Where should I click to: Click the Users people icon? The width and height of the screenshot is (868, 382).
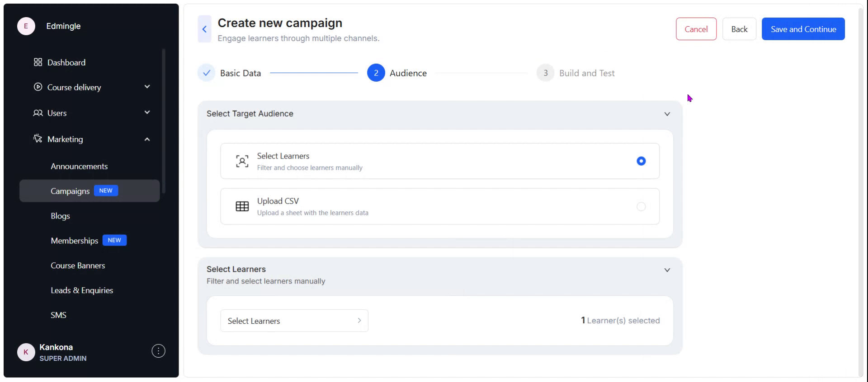pos(38,113)
